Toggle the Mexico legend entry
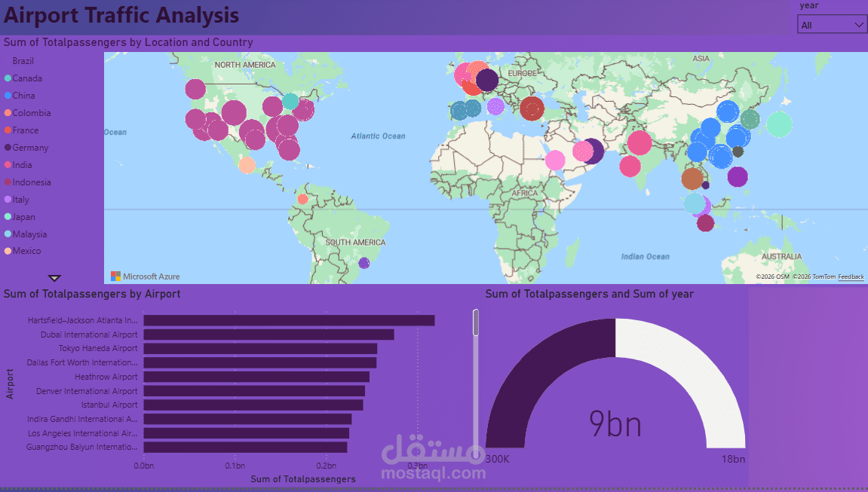 pos(8,252)
